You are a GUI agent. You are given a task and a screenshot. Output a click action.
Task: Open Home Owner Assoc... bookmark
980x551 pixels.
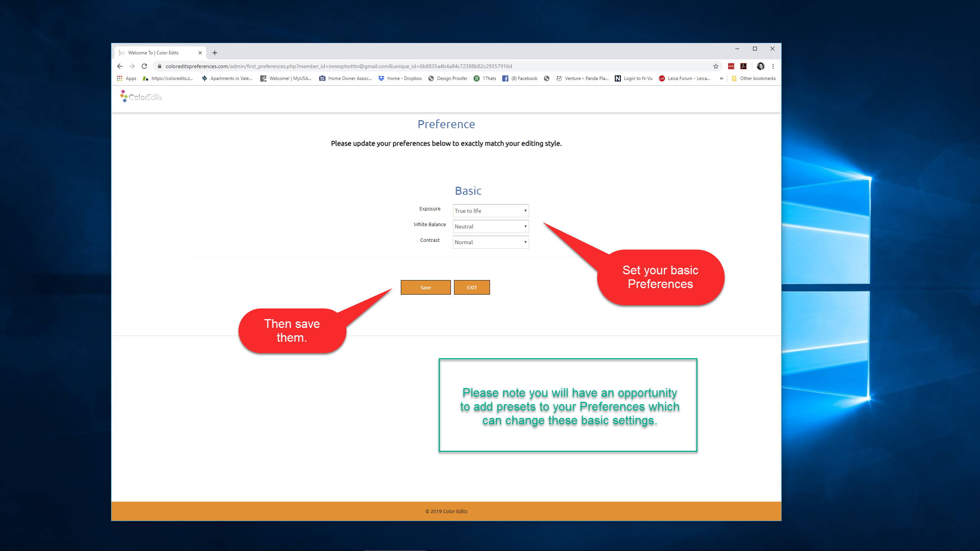(x=345, y=78)
